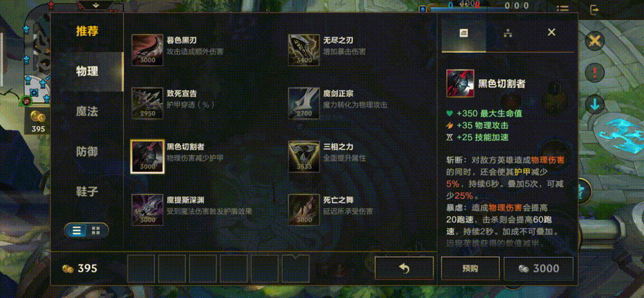Show the item description tab
Viewport: 644px width, 298px height.
(x=464, y=34)
